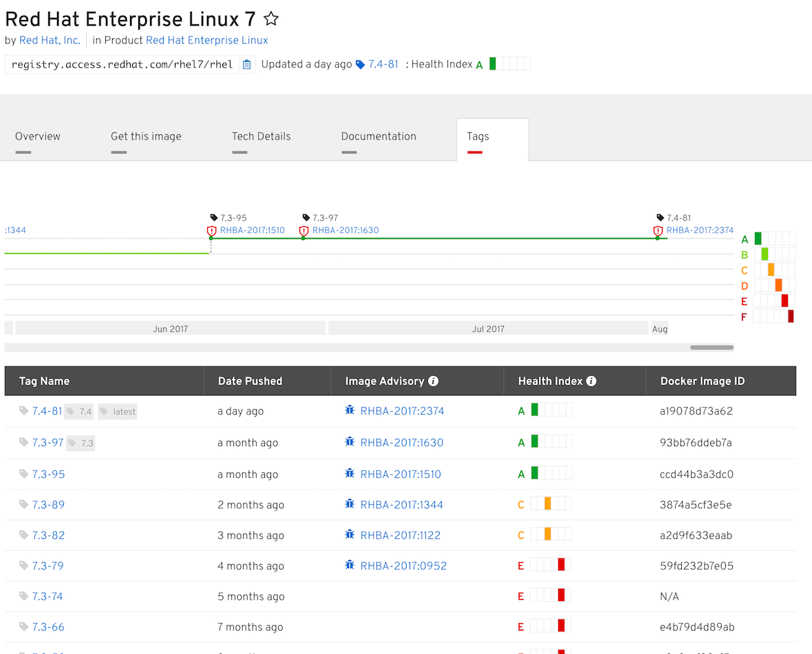Image resolution: width=812 pixels, height=654 pixels.
Task: Open tag 7.3-97 in the table
Action: point(47,443)
